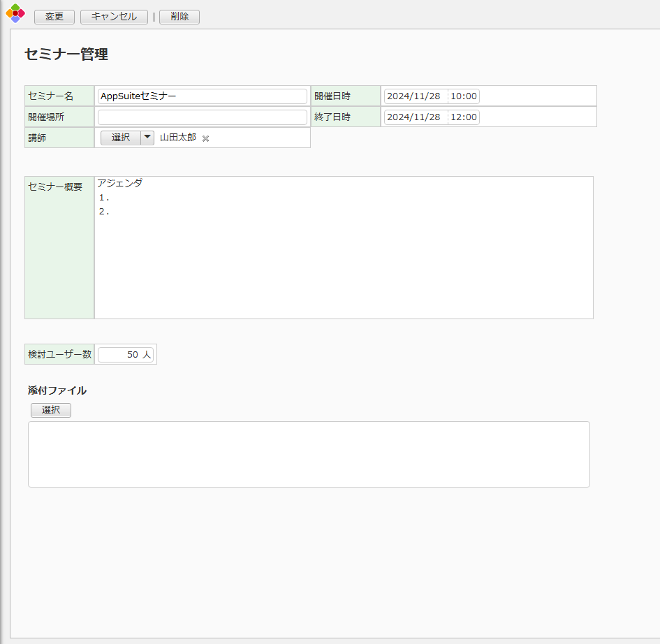The width and height of the screenshot is (660, 644).
Task: Click the selected lecturer name 山田太郎
Action: pos(178,138)
